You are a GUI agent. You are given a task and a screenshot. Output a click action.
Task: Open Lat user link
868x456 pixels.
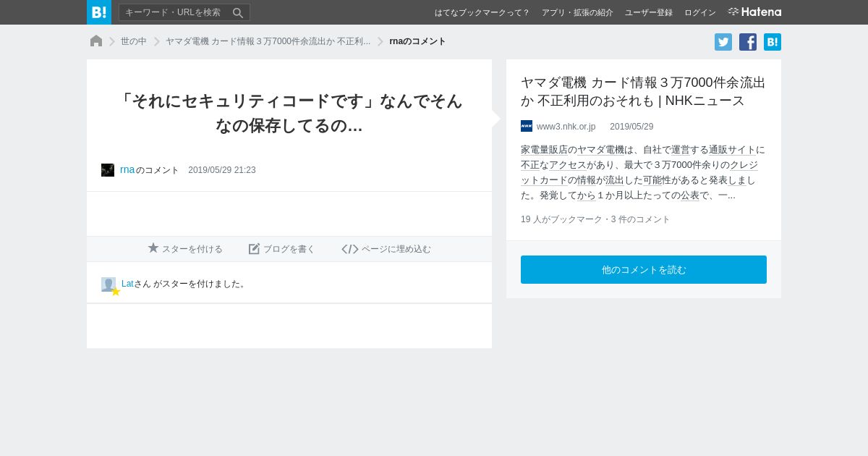click(x=127, y=284)
